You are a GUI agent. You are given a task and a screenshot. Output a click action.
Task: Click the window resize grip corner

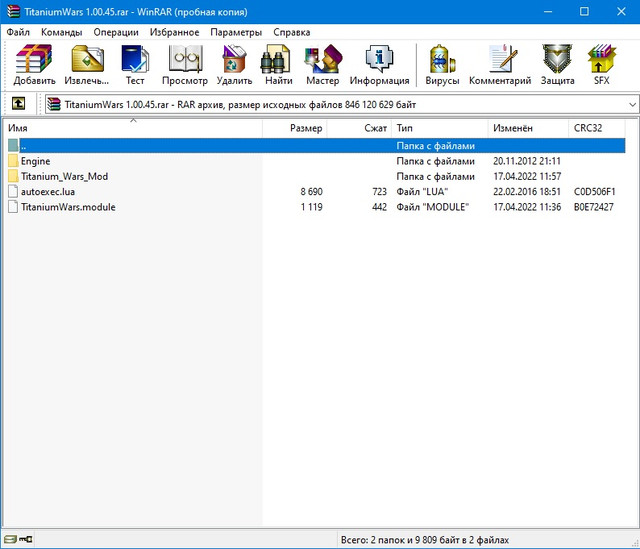[635, 542]
